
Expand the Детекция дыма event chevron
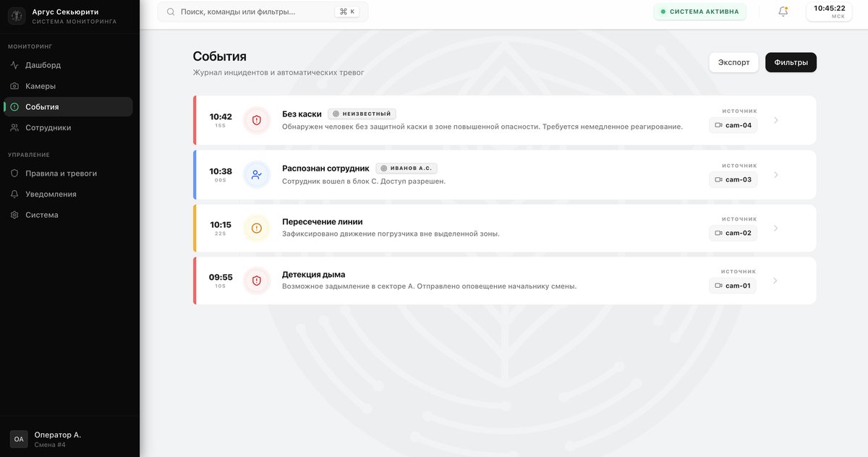click(776, 281)
